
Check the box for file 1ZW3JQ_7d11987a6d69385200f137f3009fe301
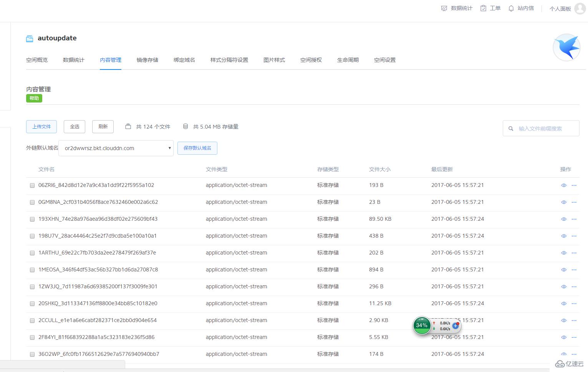32,287
